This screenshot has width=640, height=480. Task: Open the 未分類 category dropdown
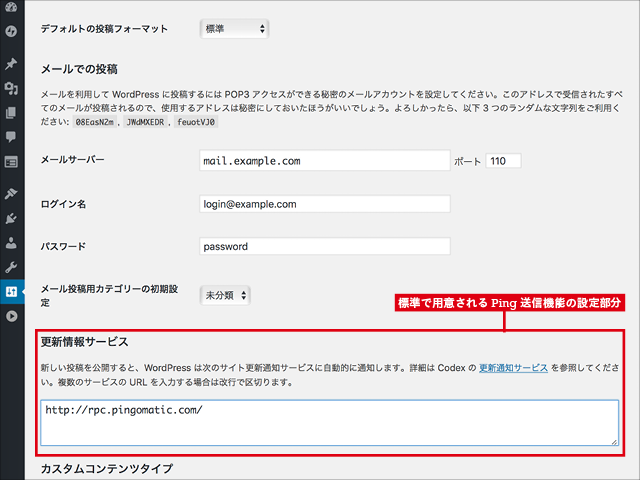(225, 295)
